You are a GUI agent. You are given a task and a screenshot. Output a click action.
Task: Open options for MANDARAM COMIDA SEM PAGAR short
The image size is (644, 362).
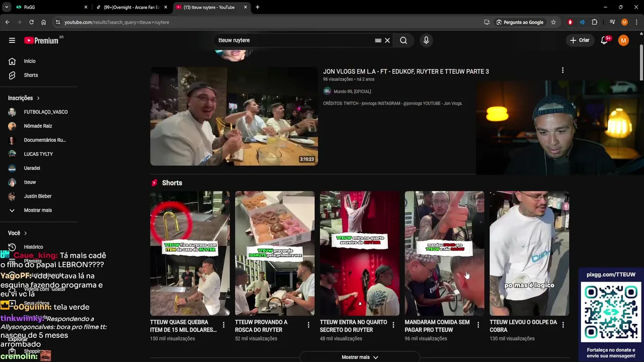478,325
